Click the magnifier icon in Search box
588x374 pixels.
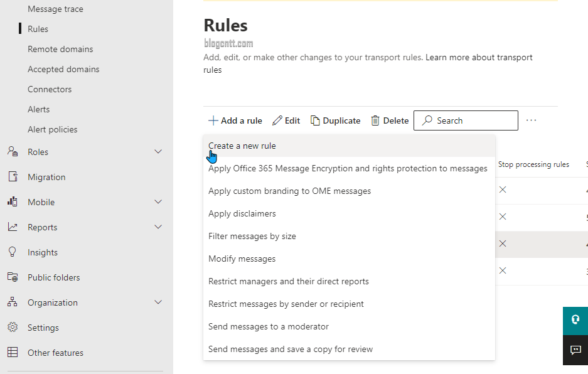pyautogui.click(x=427, y=120)
